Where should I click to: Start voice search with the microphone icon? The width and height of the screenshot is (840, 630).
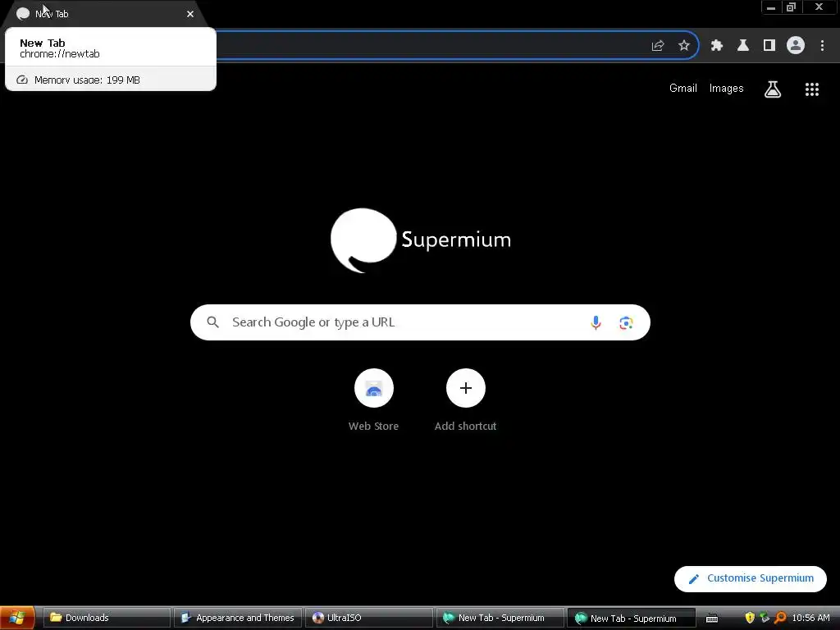(596, 322)
